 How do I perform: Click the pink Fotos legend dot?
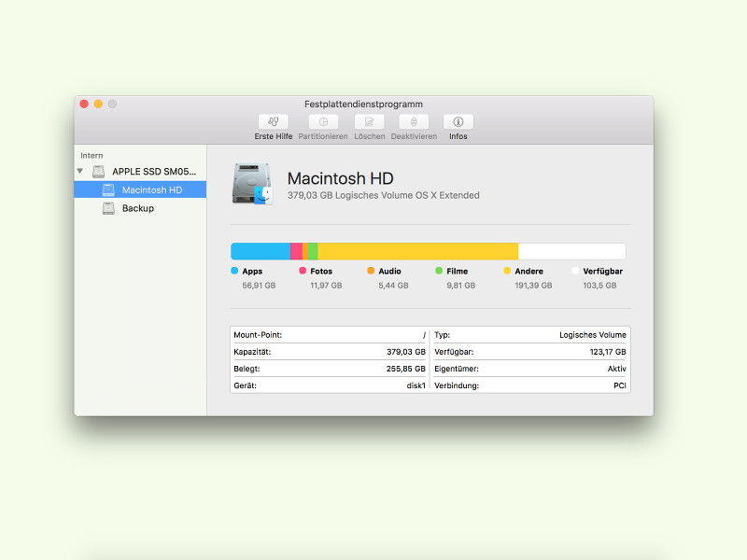(303, 271)
